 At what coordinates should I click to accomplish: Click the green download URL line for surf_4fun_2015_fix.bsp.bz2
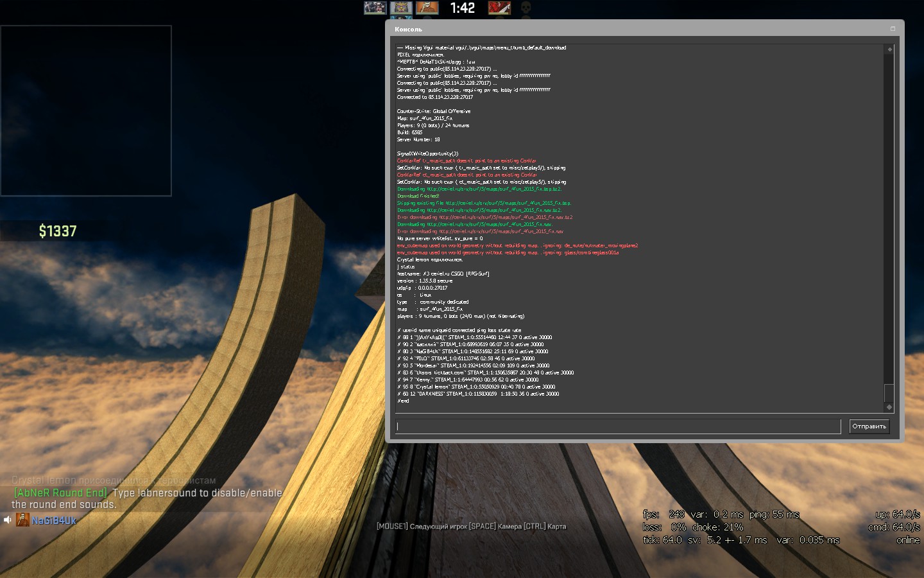point(479,189)
